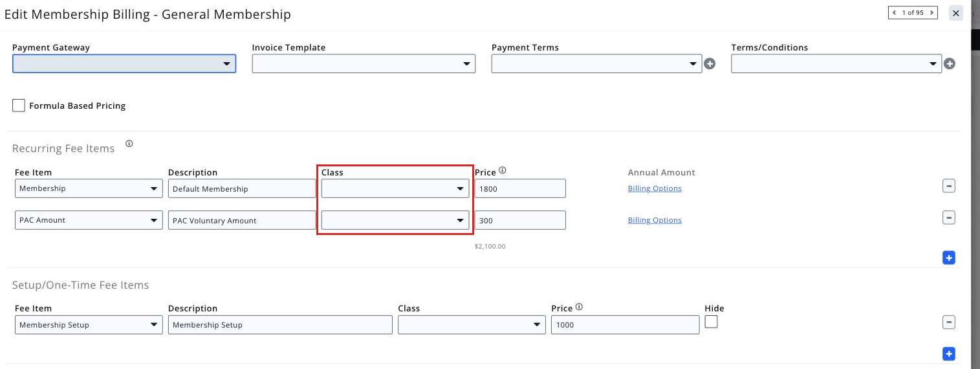This screenshot has height=369, width=980.
Task: Open the Payment Terms dropdown
Action: 596,63
